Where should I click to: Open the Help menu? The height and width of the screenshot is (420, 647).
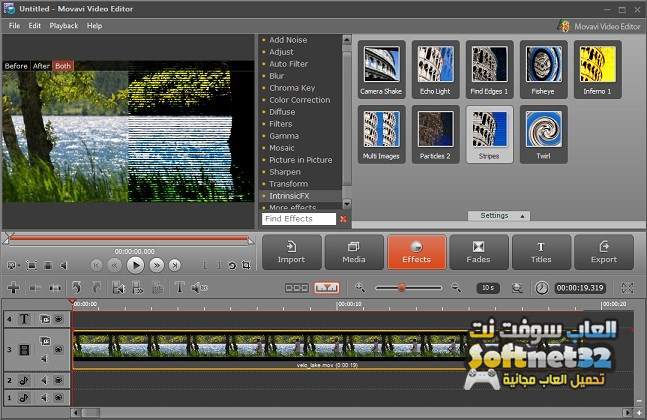[94, 26]
